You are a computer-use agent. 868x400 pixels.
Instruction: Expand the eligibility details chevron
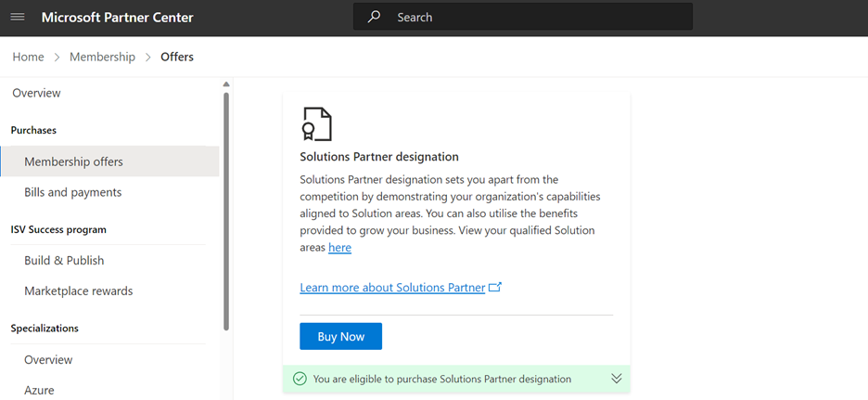tap(616, 379)
